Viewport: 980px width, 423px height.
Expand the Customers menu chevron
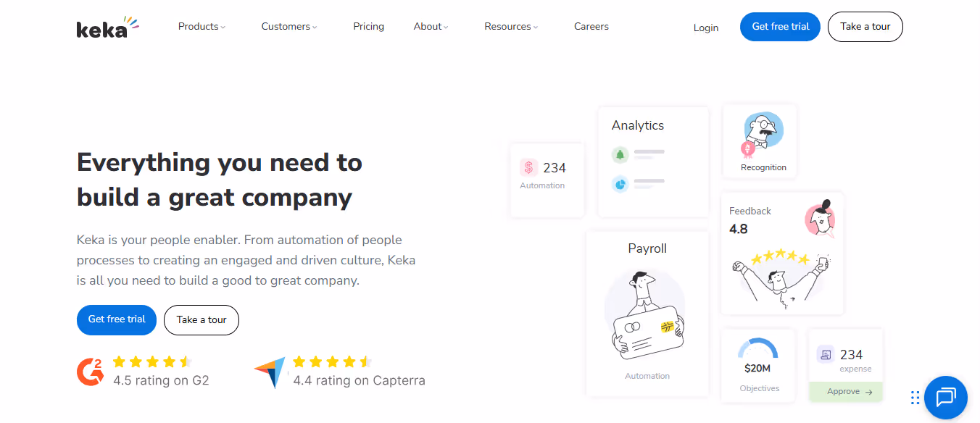[x=314, y=27]
